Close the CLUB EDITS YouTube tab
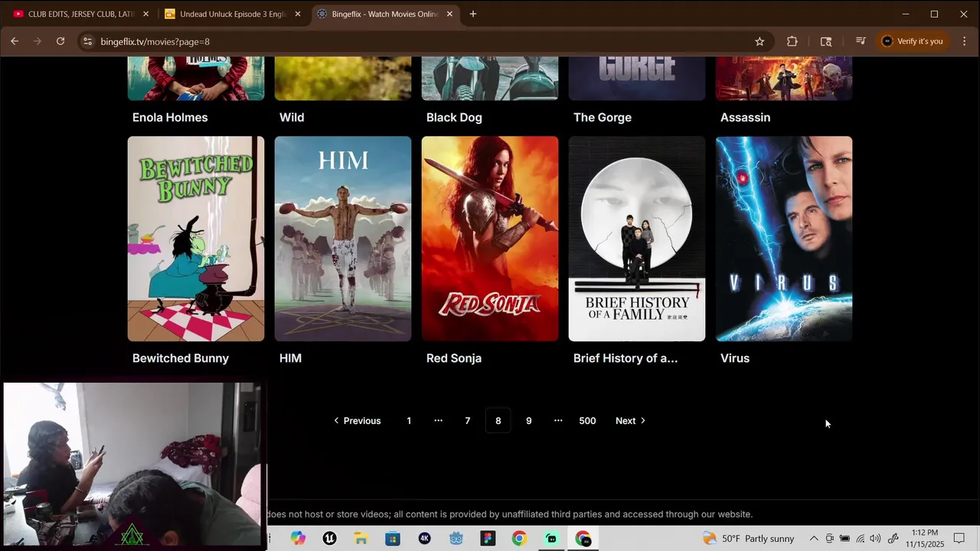The width and height of the screenshot is (980, 551). pyautogui.click(x=145, y=14)
